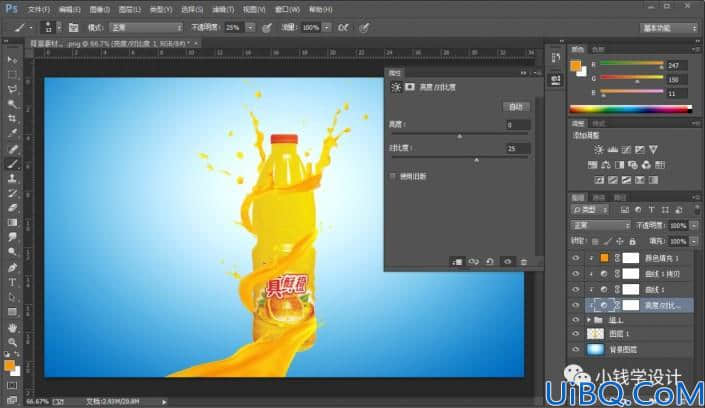Click the lock all icon in Layers panel
Screen dimensions: 705x408
[632, 242]
